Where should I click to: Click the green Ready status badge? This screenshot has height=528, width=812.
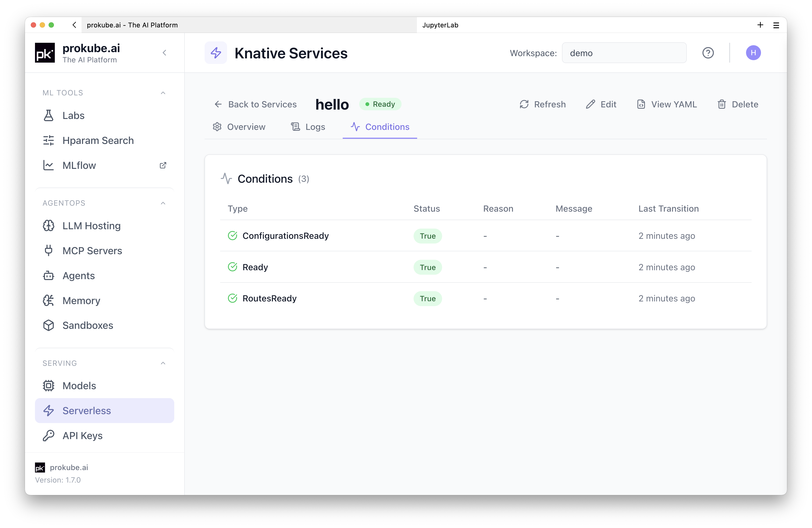click(x=380, y=104)
